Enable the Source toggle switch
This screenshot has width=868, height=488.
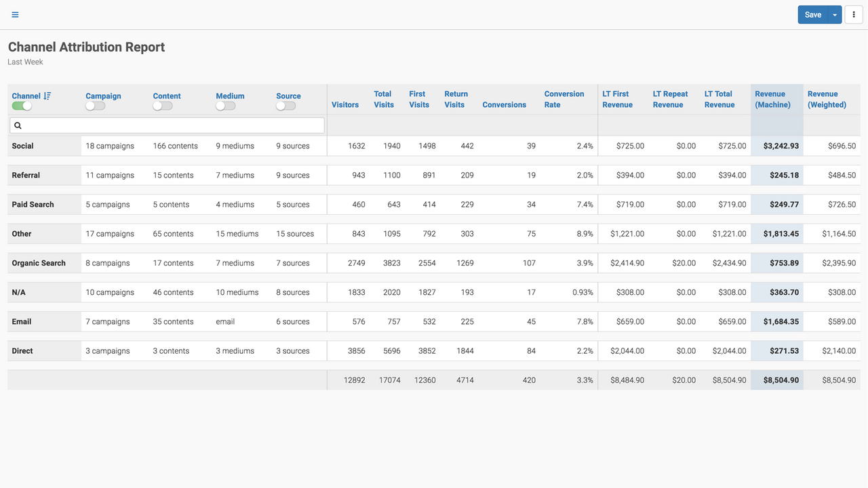click(x=286, y=106)
